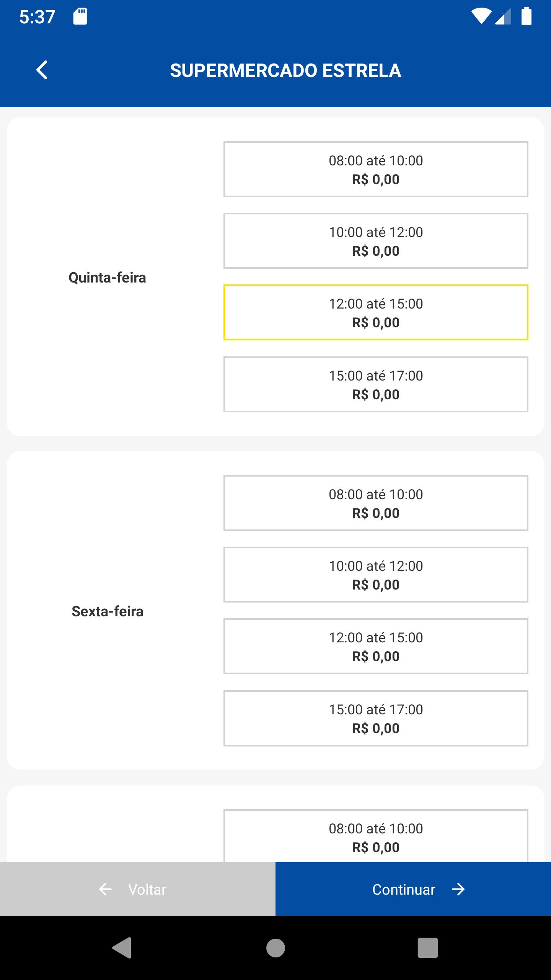Tap the back chevron in header
Screen dimensions: 551x980
pos(42,70)
